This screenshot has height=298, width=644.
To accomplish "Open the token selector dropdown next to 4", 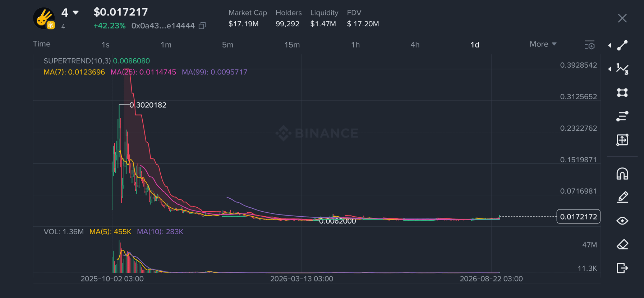I will click(76, 13).
